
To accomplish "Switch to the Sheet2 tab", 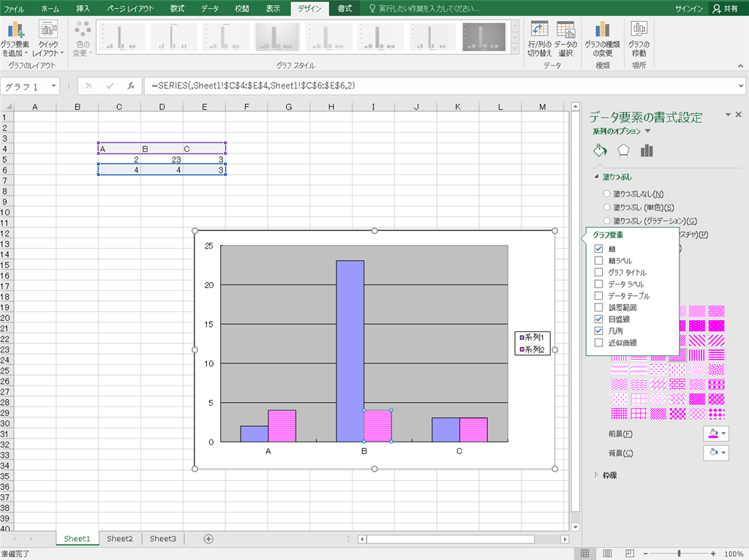I will (x=119, y=539).
